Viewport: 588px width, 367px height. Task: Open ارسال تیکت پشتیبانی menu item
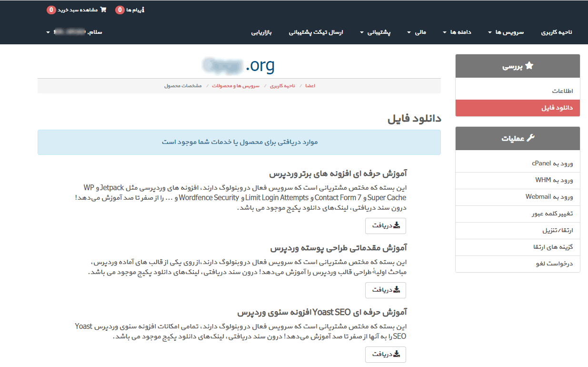(316, 32)
